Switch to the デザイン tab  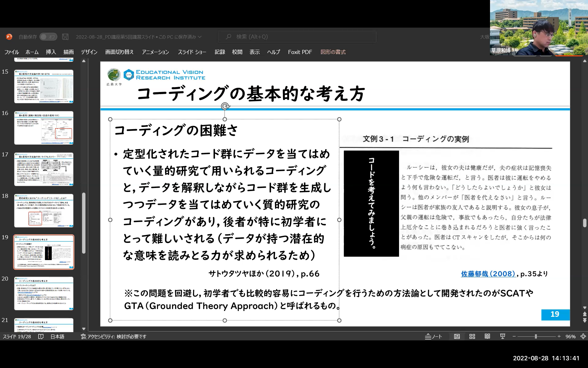click(89, 52)
